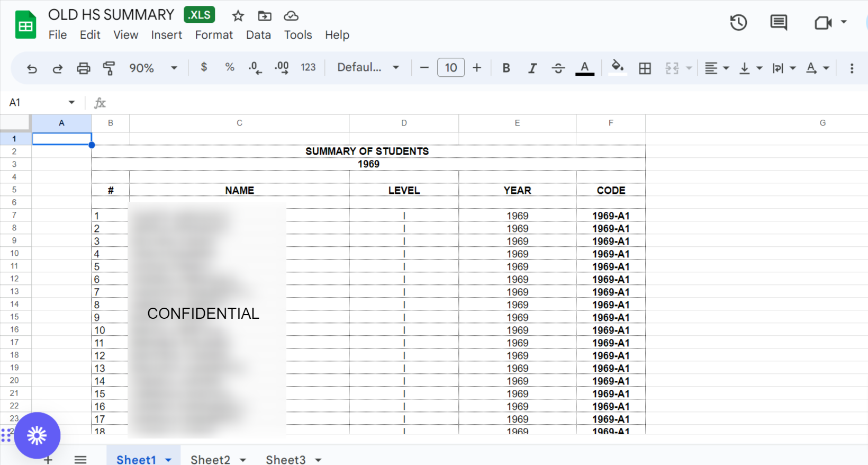The height and width of the screenshot is (465, 868).
Task: Open more number formats (123)
Action: coord(308,67)
